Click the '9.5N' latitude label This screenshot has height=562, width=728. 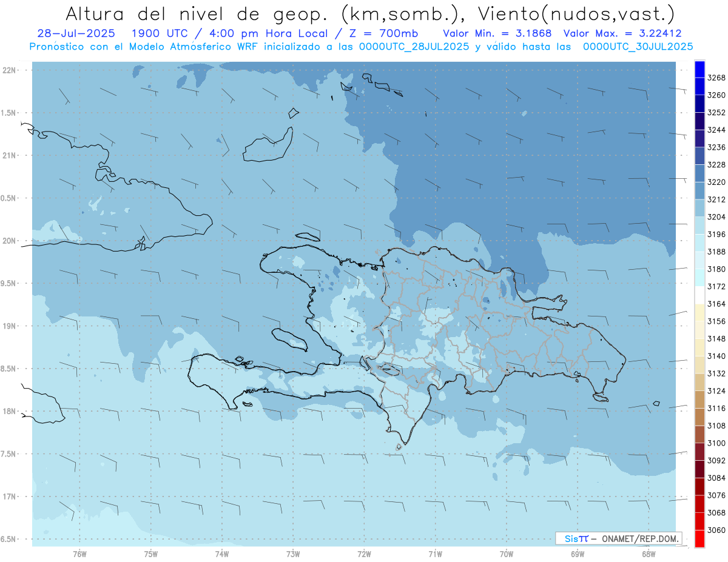coord(8,283)
